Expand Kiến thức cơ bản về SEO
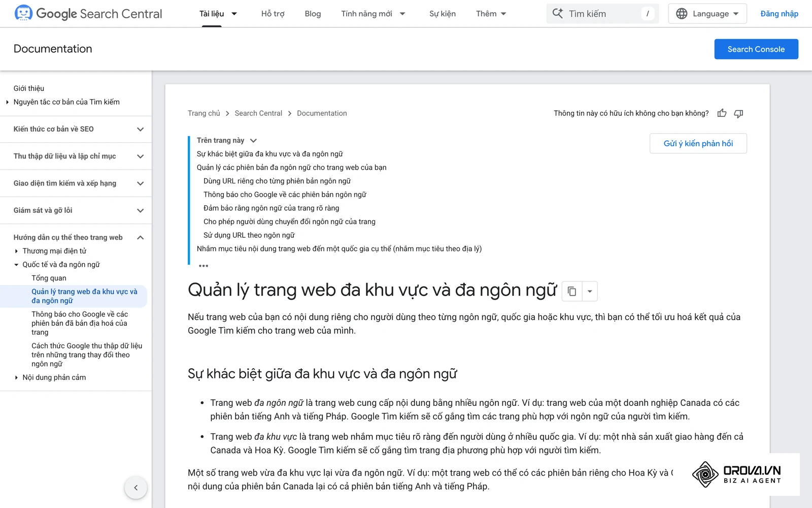The image size is (812, 508). (x=141, y=129)
